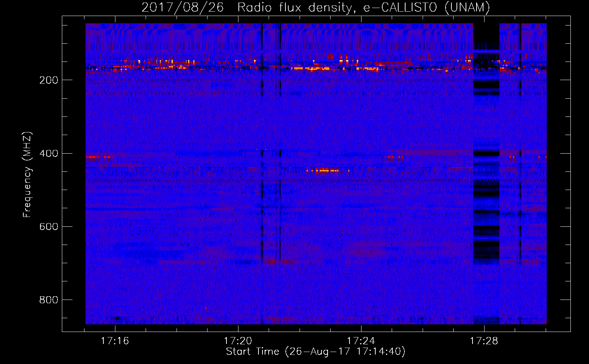The image size is (589, 364).
Task: Click the 600 frequency tick label
Action: 49,227
